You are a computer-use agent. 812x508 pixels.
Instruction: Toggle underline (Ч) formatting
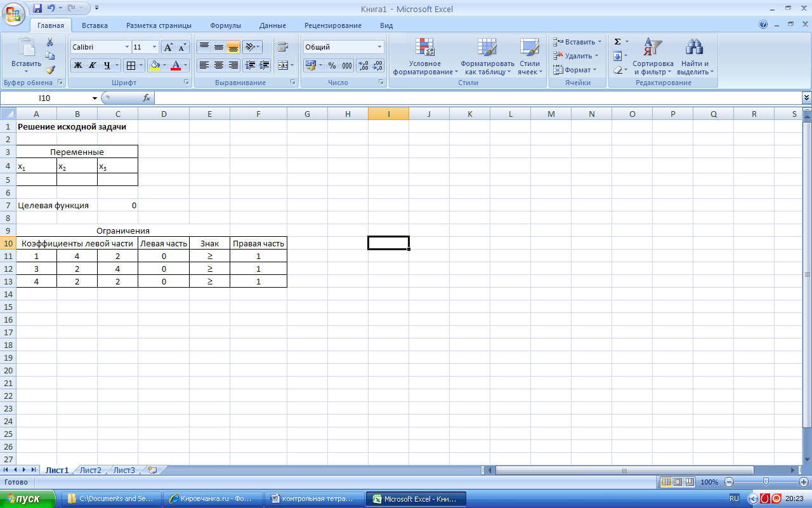pos(107,65)
